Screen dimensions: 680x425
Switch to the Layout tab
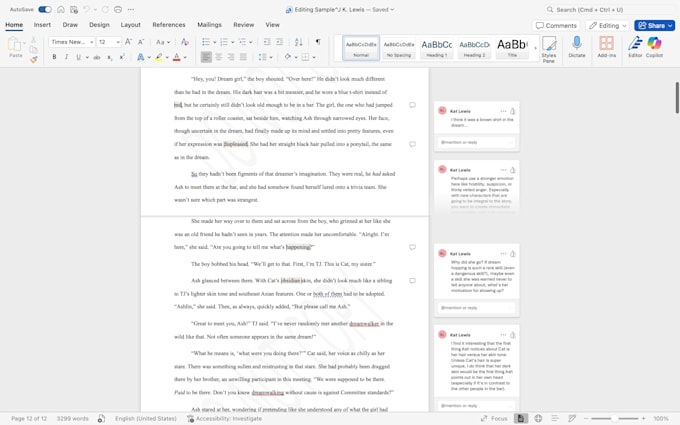pyautogui.click(x=131, y=25)
